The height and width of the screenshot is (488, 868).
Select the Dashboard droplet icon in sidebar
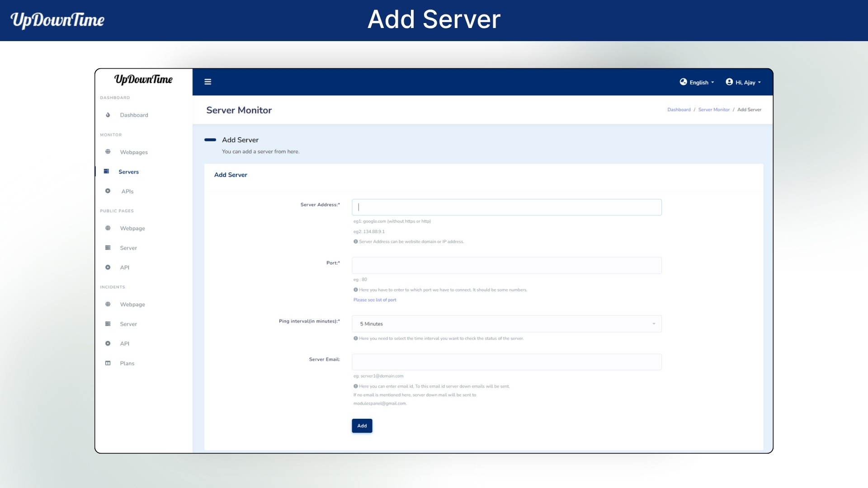tap(108, 115)
